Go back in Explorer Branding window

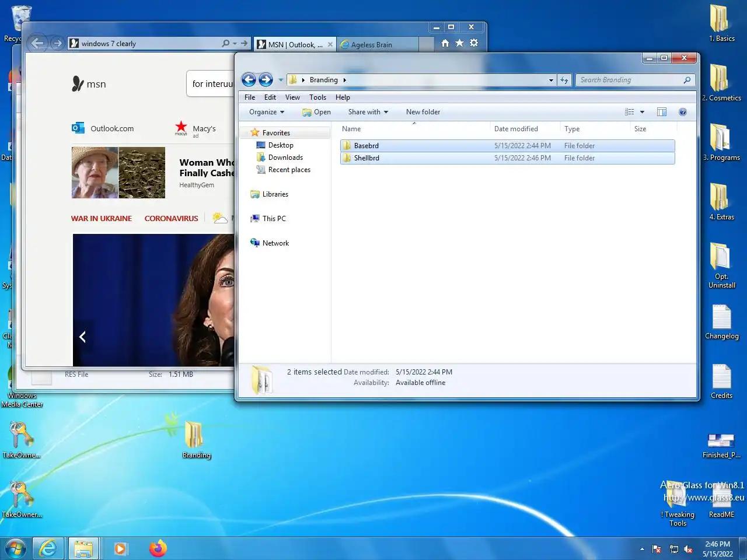249,80
